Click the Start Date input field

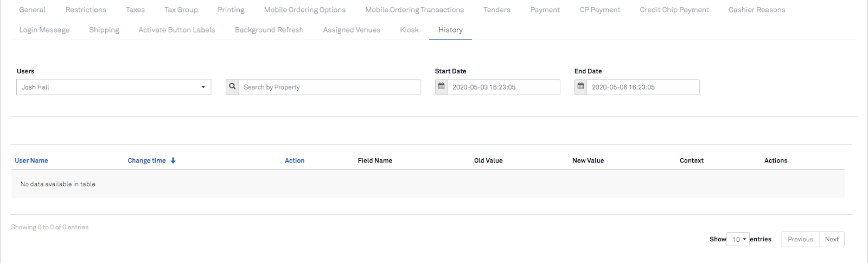pos(503,87)
